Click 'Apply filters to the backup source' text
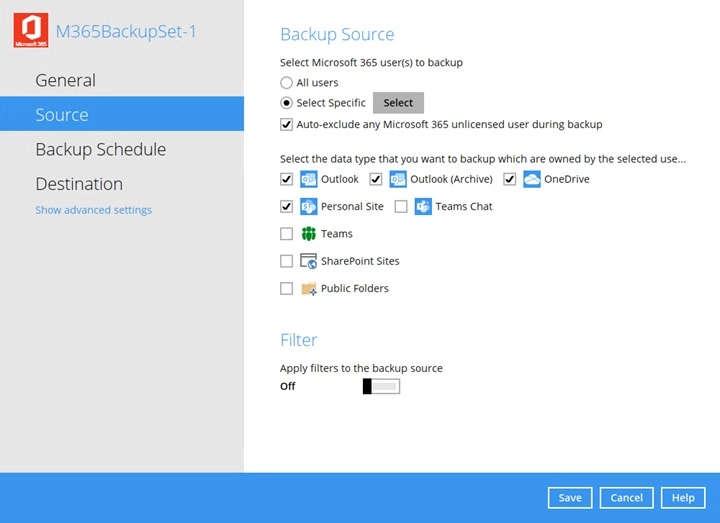 pos(361,368)
